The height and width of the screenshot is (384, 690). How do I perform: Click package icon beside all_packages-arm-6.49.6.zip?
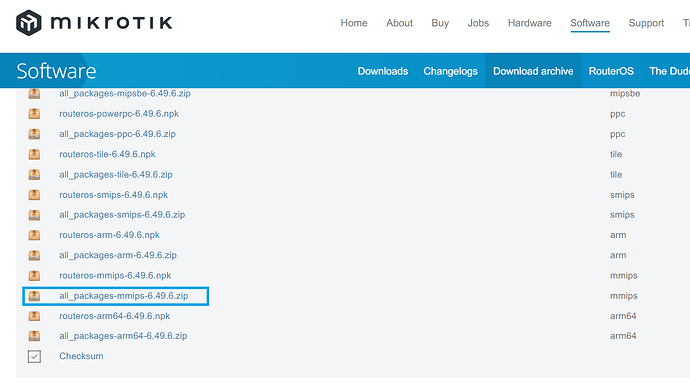click(x=34, y=255)
